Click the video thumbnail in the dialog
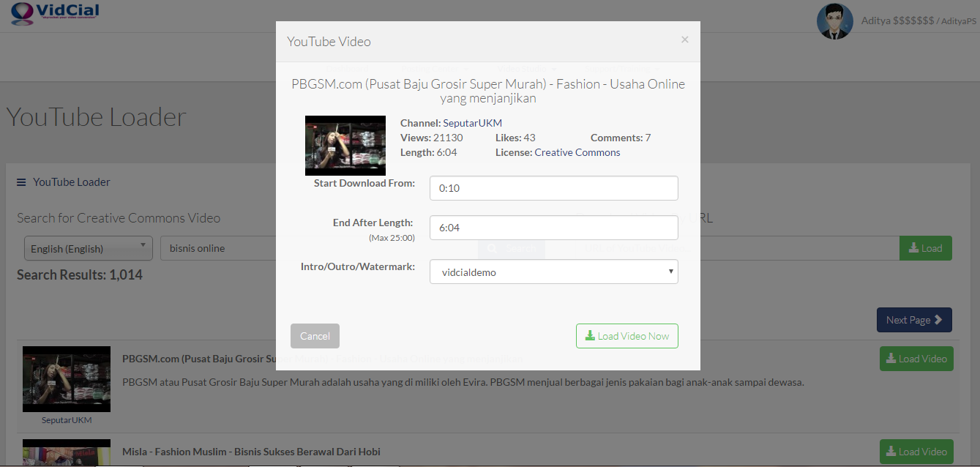Viewport: 980px width, 467px height. (x=345, y=146)
